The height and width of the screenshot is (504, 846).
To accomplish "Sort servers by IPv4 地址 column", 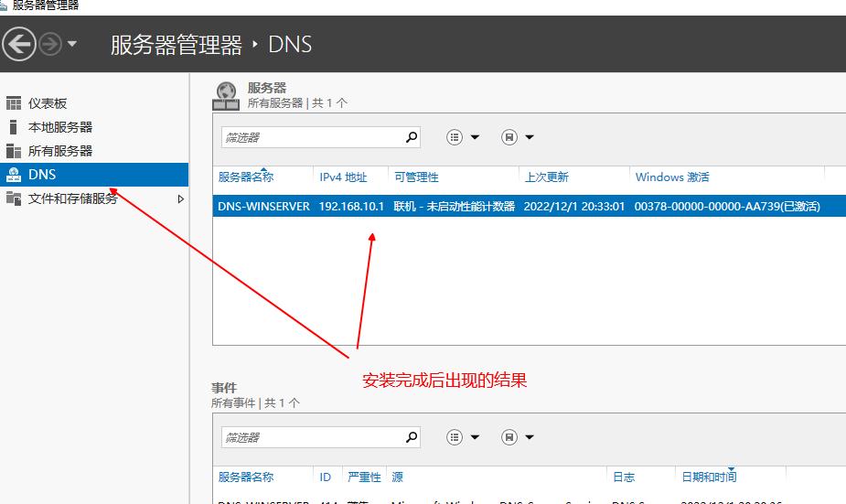I will point(343,177).
